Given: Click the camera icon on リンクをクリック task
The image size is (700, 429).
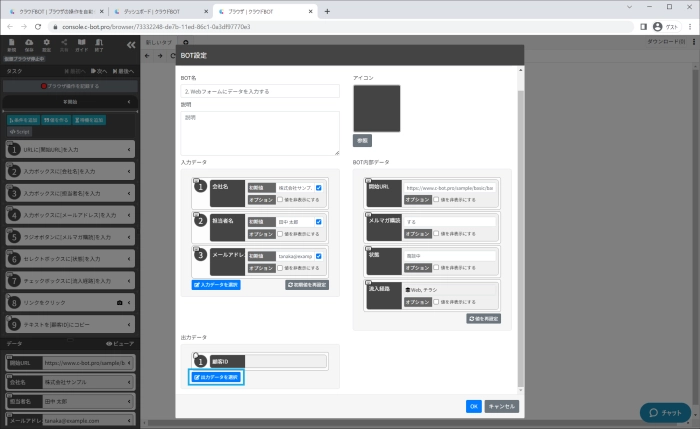Looking at the screenshot, I should tap(119, 301).
